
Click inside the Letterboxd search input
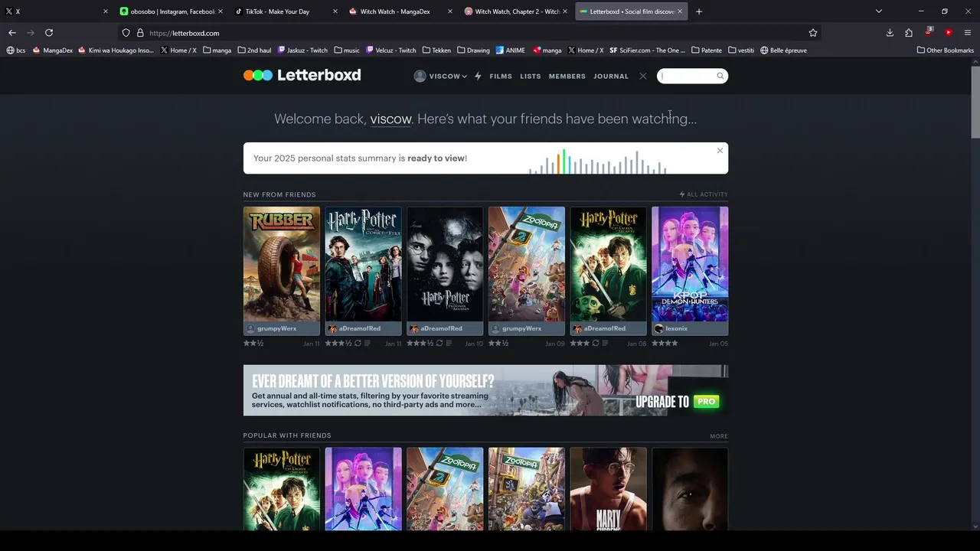pyautogui.click(x=687, y=76)
